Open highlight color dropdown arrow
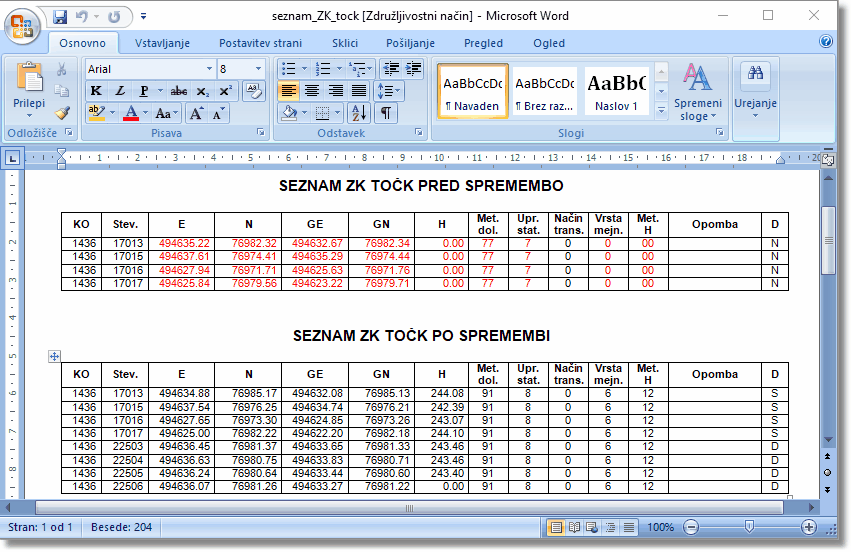This screenshot has width=851, height=552. click(x=112, y=113)
